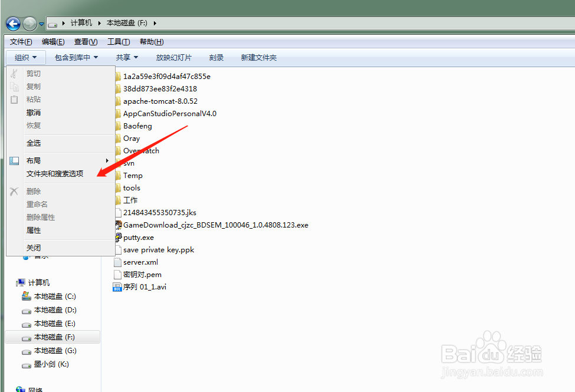The width and height of the screenshot is (575, 392).
Task: Choose 删除属性 in the organize menu
Action: [61, 218]
